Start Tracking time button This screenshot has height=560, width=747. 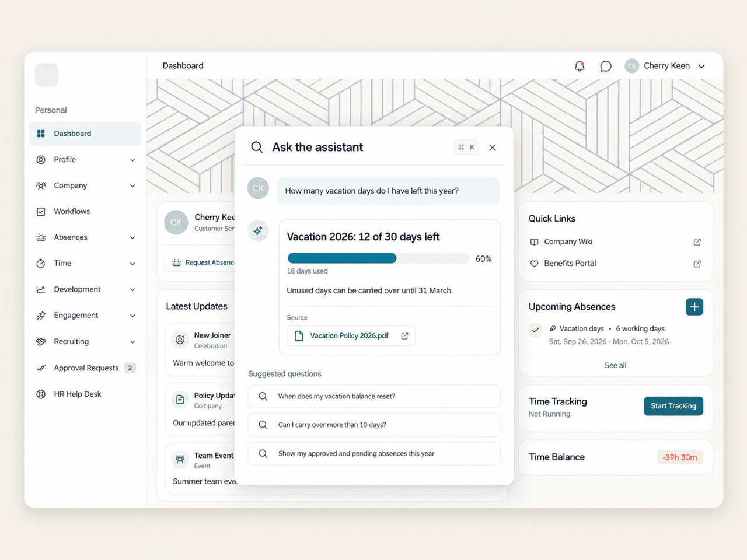coord(673,406)
